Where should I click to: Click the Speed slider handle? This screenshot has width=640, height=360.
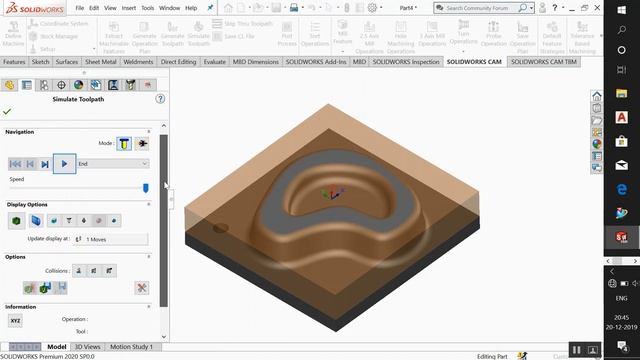coord(146,188)
